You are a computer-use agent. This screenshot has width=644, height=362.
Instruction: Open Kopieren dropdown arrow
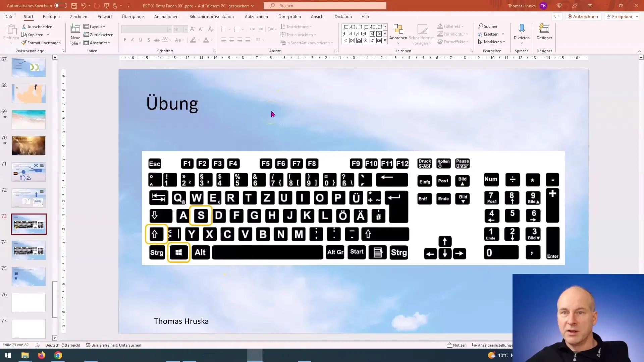(x=48, y=35)
